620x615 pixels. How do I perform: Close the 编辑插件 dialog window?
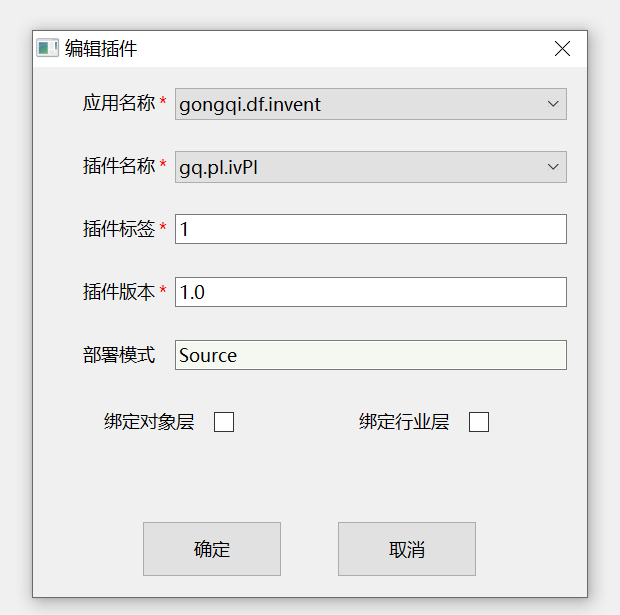tap(562, 48)
